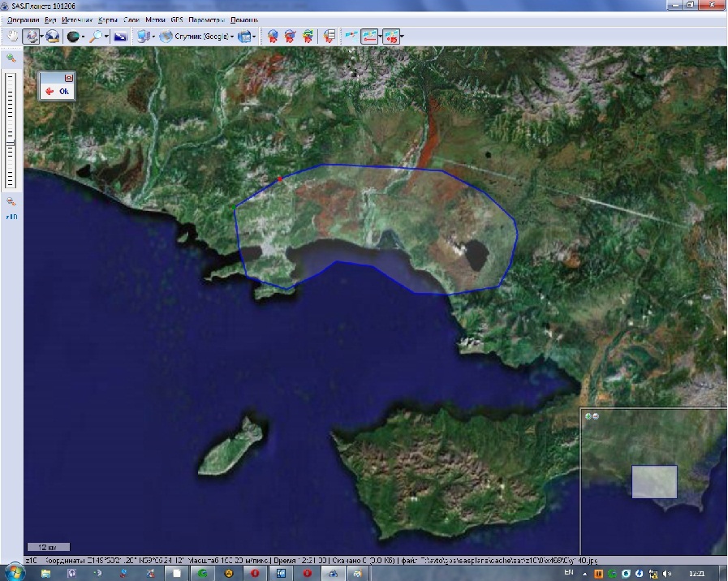Click the zoom out magnifier in left sidebar
Image resolution: width=728 pixels, height=581 pixels.
pyautogui.click(x=11, y=201)
